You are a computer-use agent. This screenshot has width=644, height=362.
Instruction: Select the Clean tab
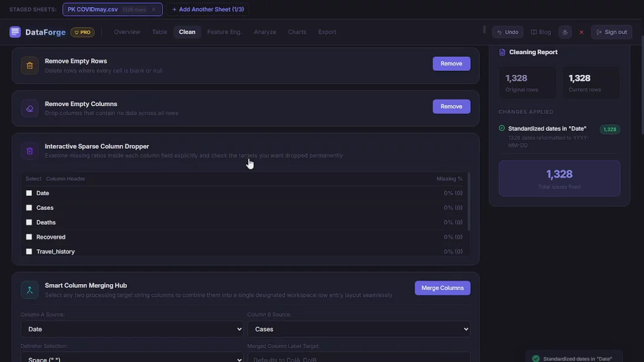tap(188, 32)
